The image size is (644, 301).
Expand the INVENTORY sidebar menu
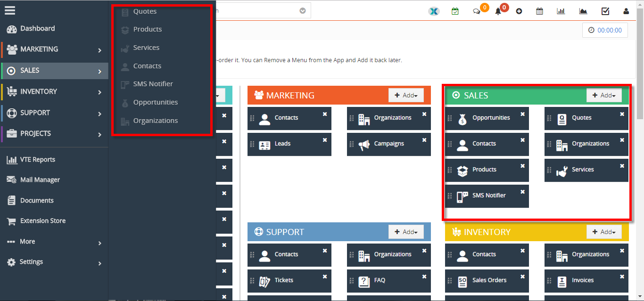(54, 92)
